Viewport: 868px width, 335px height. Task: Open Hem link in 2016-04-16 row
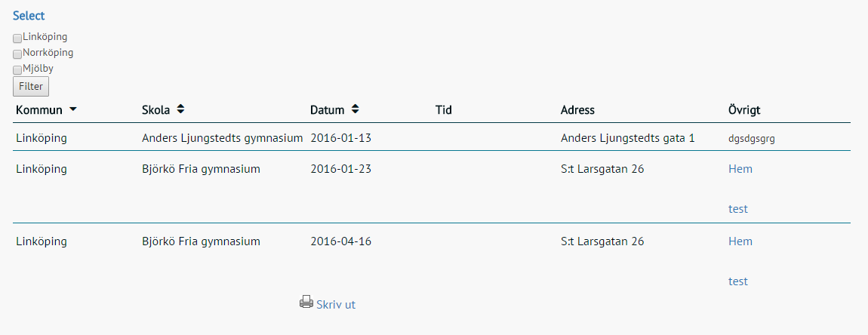tap(740, 241)
